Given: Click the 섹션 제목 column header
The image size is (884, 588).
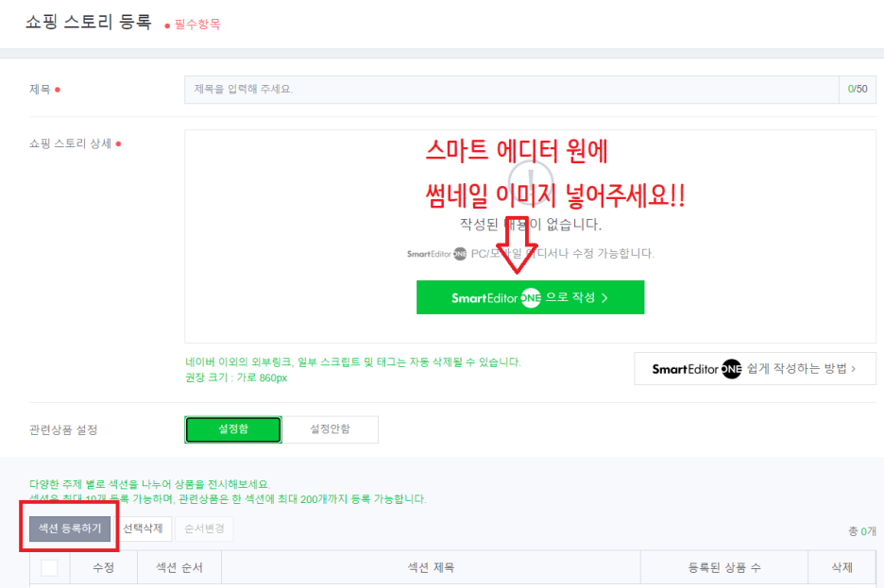Looking at the screenshot, I should coord(431,568).
